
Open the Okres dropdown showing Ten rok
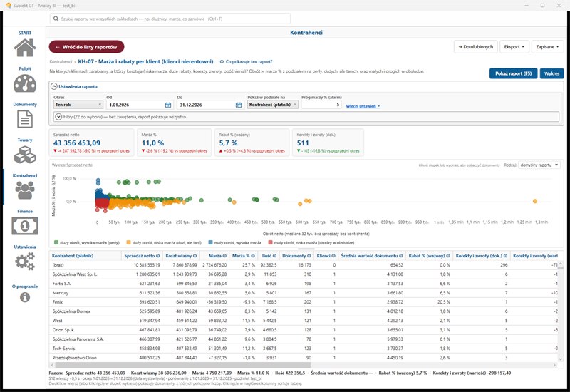78,105
